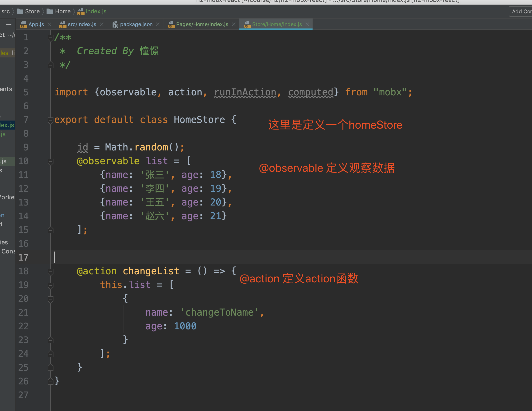Click the name '张三' on line 11
This screenshot has height=411, width=532.
(155, 175)
